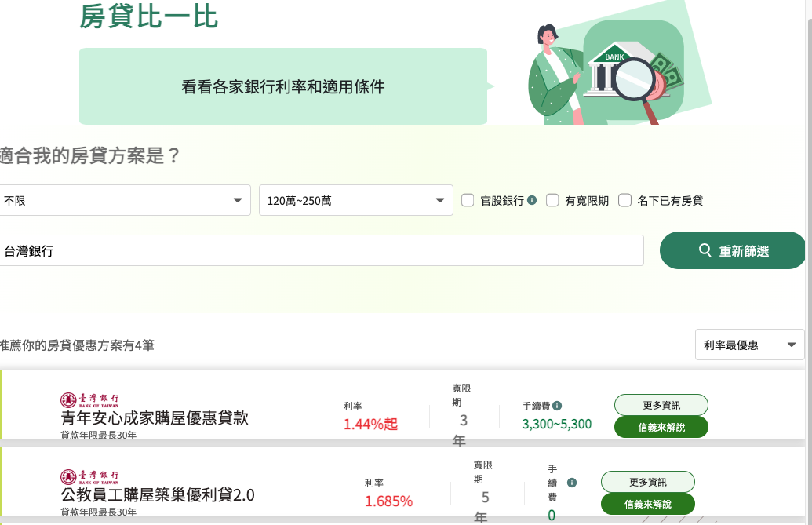812x525 pixels.
Task: Click the 看看各家銀行利率和適用條件 banner text
Action: [282, 86]
